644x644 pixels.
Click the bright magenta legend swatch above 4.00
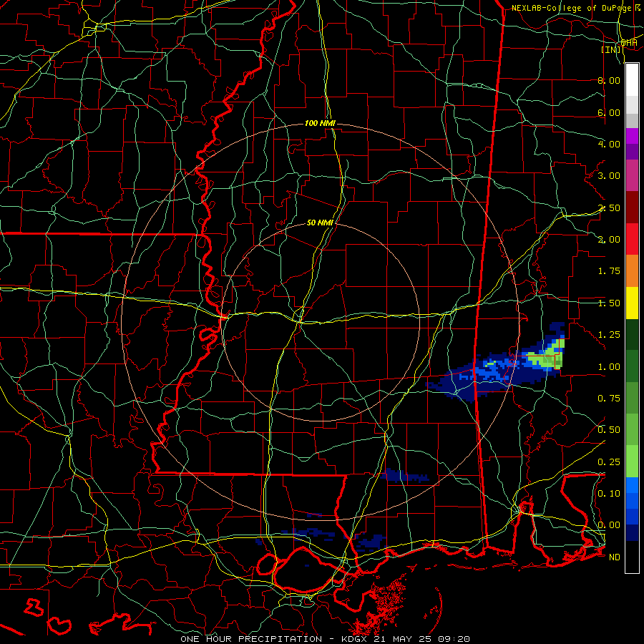tap(632, 136)
